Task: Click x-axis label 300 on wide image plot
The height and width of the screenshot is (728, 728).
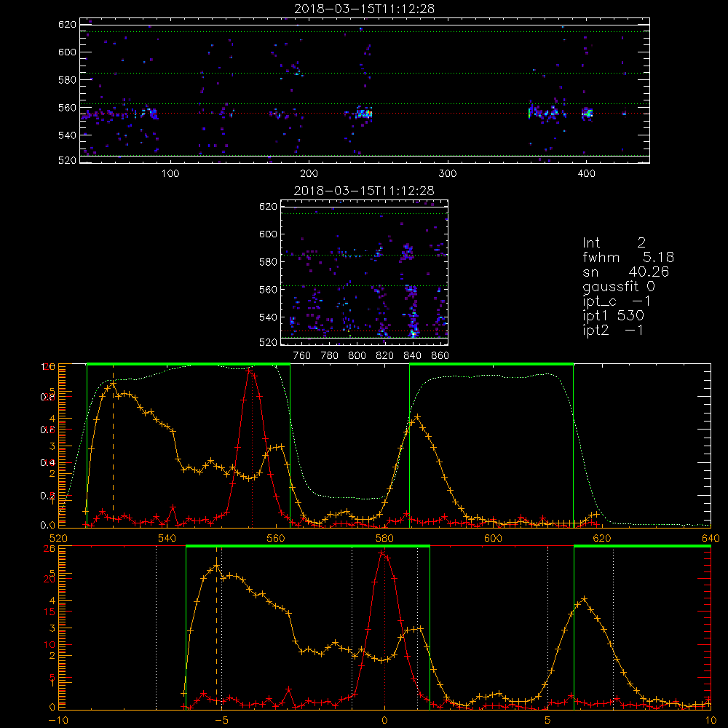Action: click(448, 174)
